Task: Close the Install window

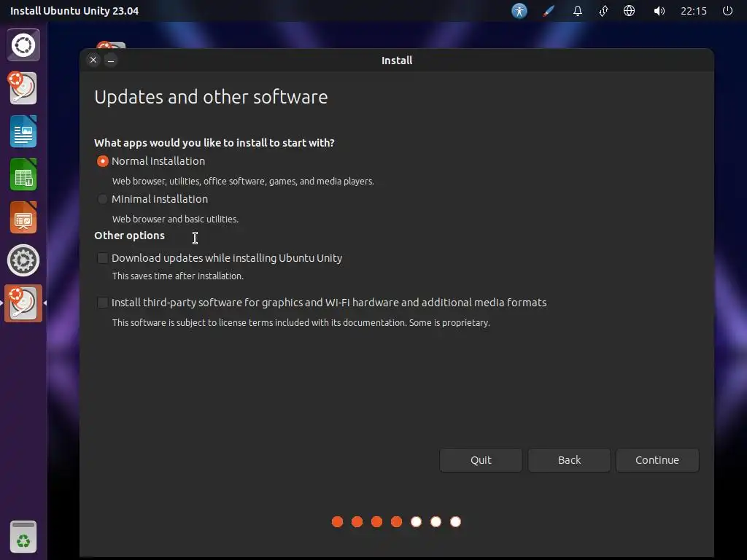Action: (93, 60)
